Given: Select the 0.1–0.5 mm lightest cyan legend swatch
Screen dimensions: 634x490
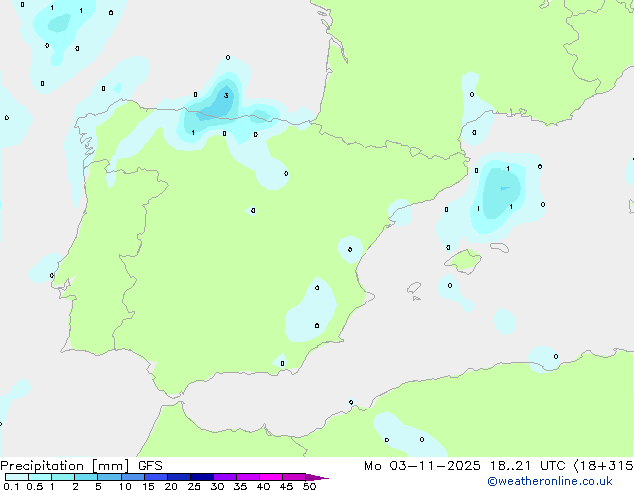Looking at the screenshot, I should click(17, 477).
